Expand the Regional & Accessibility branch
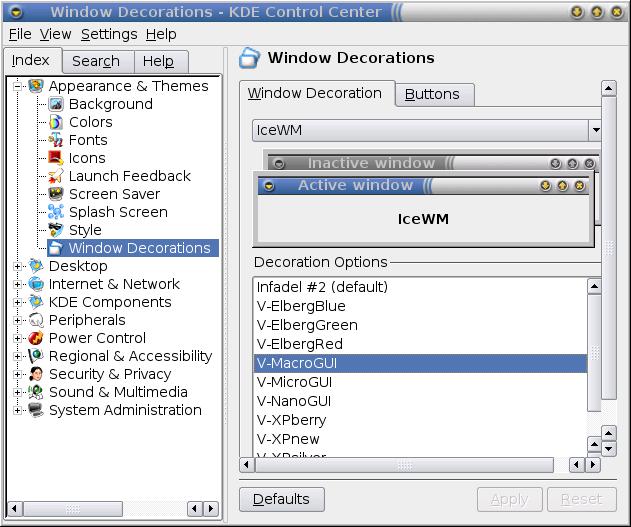631x527 pixels. coord(17,356)
